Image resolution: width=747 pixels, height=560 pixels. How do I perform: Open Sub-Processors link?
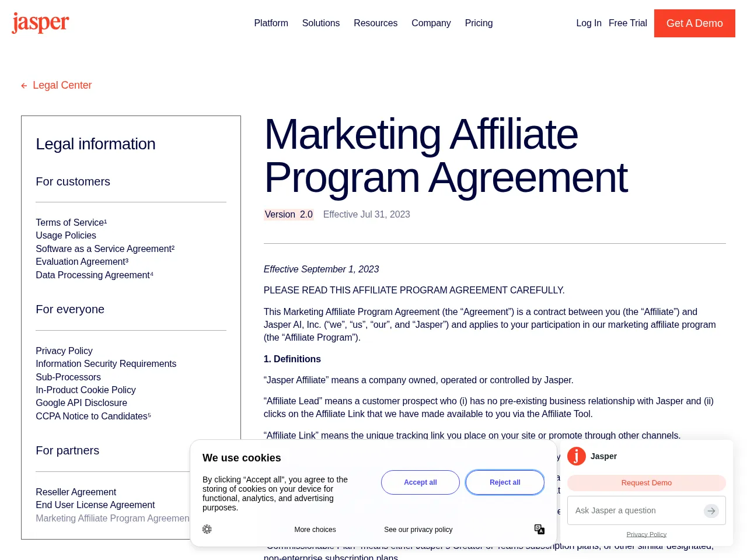(x=68, y=377)
